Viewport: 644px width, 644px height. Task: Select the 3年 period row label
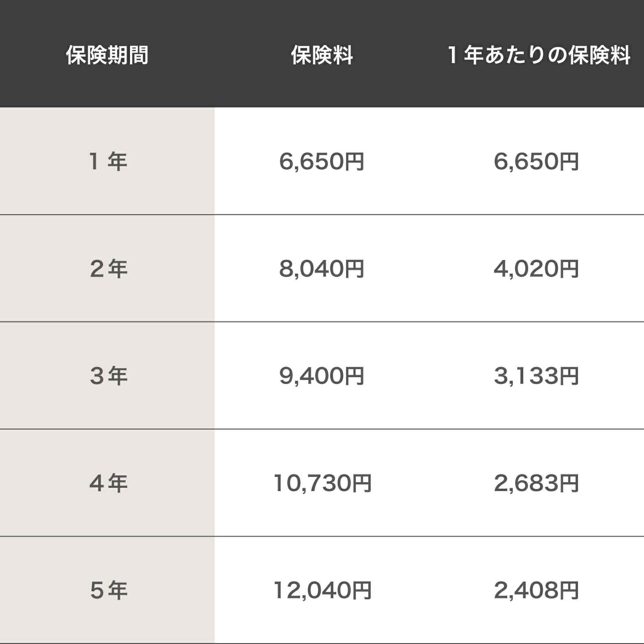[108, 376]
